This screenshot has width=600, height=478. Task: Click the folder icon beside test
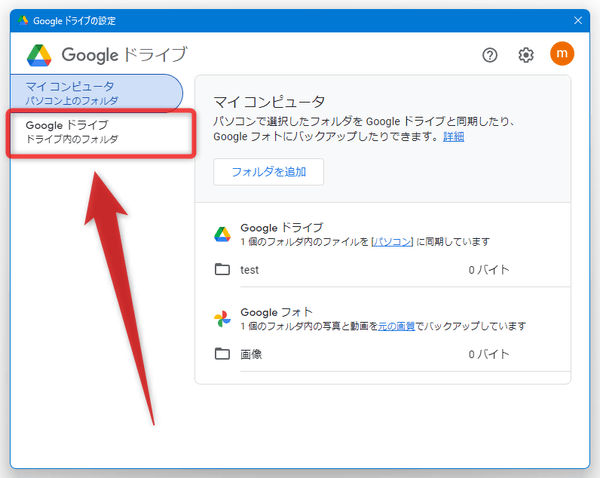point(222,270)
